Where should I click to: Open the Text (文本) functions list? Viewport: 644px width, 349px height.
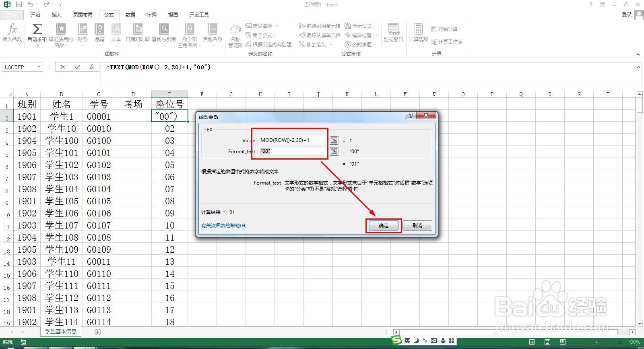click(116, 34)
